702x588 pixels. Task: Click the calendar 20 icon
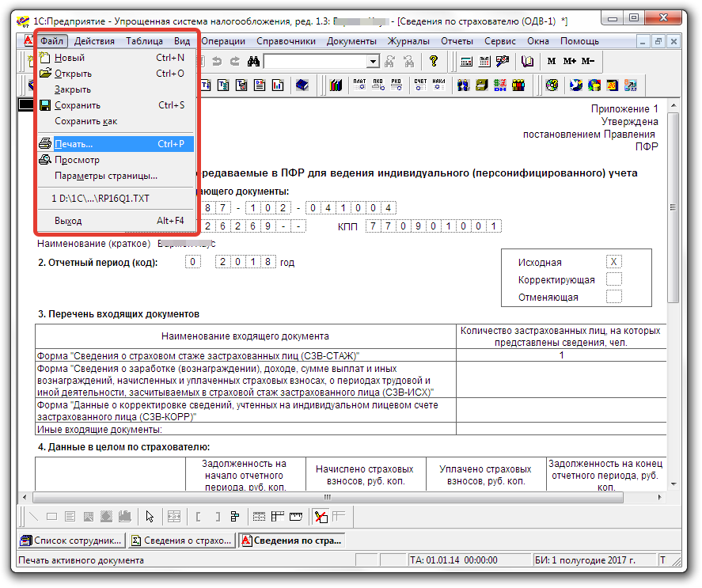click(x=612, y=85)
